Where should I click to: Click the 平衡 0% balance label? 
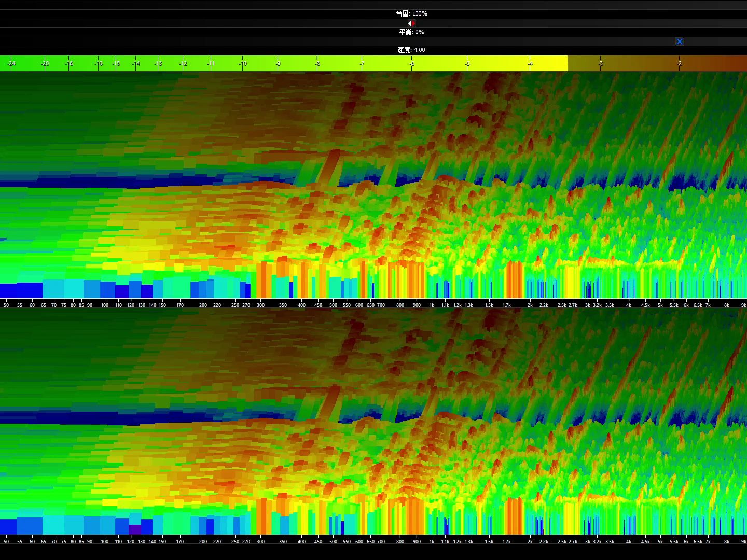pyautogui.click(x=411, y=32)
